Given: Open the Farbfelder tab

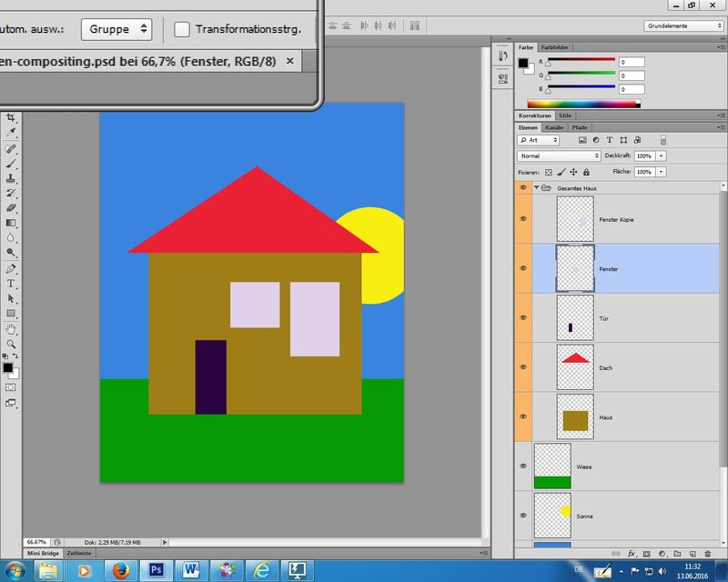Looking at the screenshot, I should 553,46.
